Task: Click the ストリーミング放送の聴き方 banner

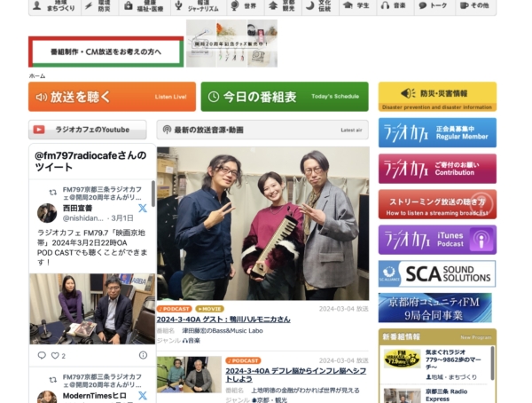Action: (436, 204)
